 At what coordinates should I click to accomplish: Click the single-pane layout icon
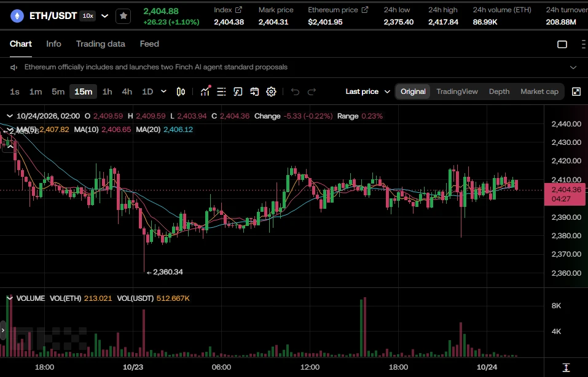click(562, 44)
